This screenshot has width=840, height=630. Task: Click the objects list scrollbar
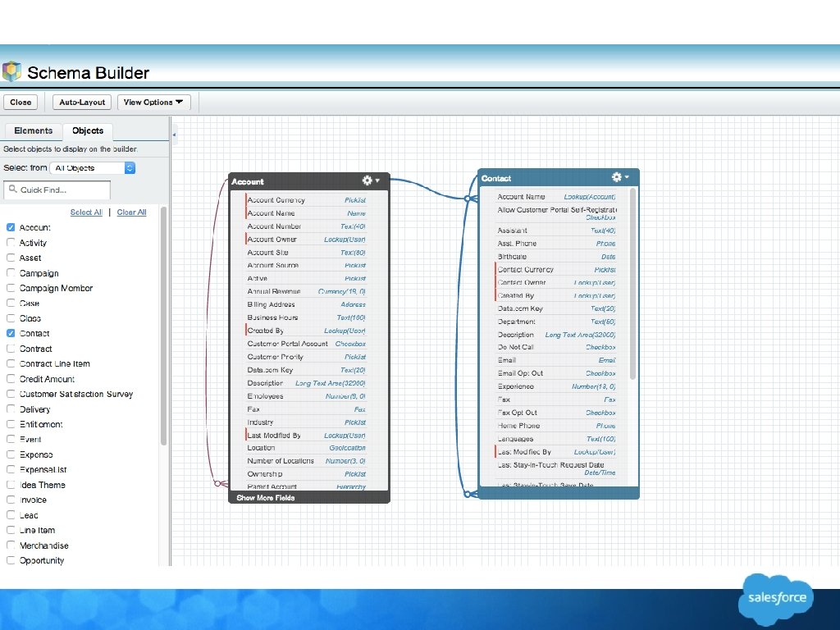[163, 326]
